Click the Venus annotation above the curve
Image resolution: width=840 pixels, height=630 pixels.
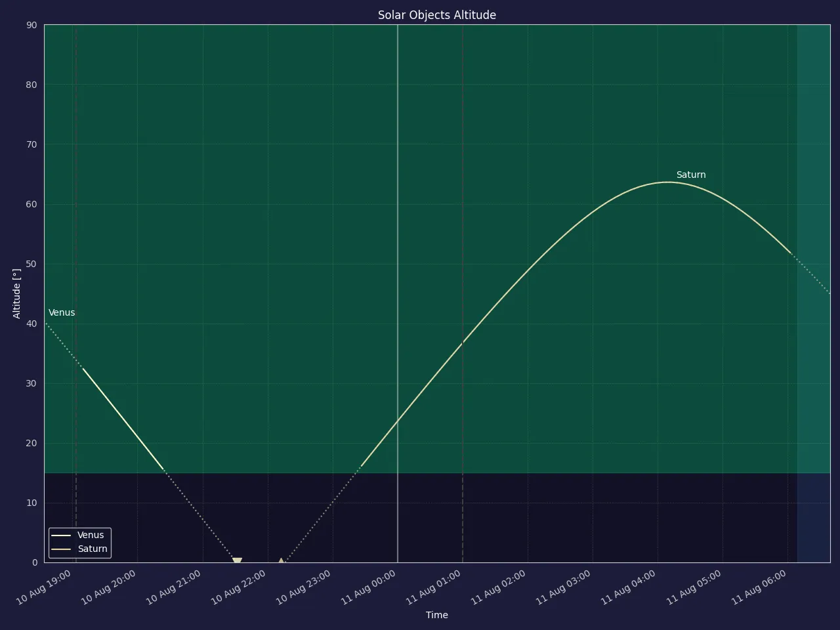coord(62,313)
